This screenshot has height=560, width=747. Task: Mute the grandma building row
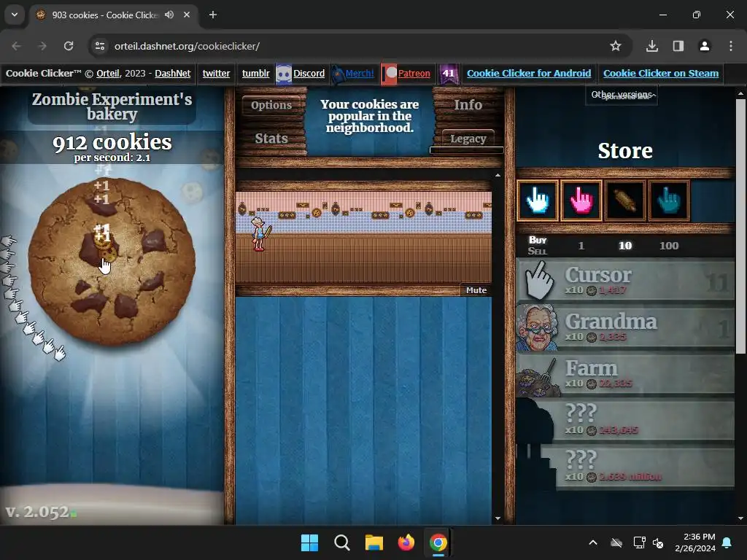tap(476, 290)
